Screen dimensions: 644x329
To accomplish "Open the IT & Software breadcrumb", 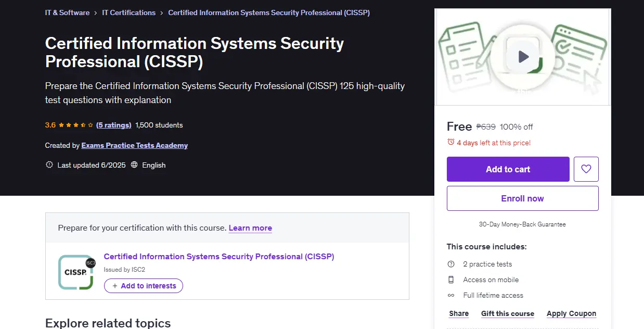I will pyautogui.click(x=68, y=12).
